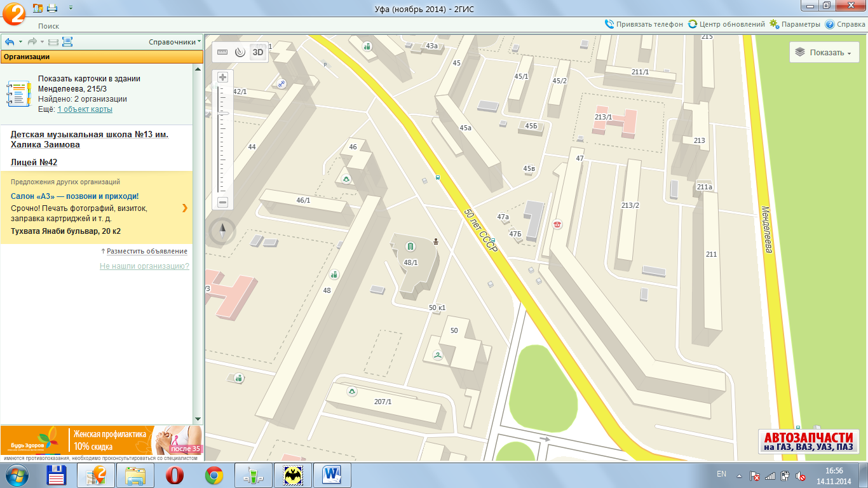Open the city selection icon in quick toolbar

(x=37, y=8)
